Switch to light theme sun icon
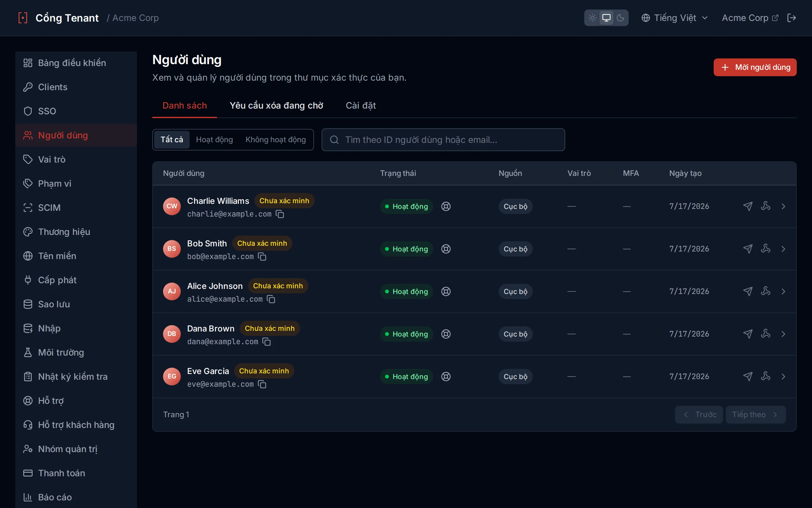The width and height of the screenshot is (812, 508). point(592,18)
